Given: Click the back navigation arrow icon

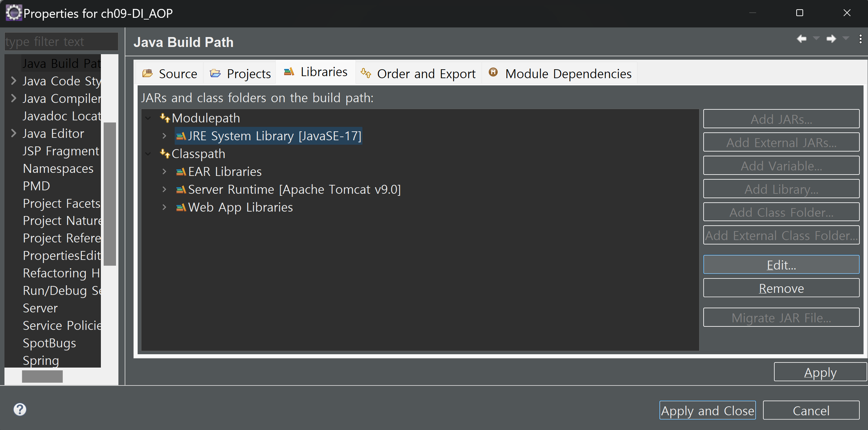Looking at the screenshot, I should tap(802, 39).
